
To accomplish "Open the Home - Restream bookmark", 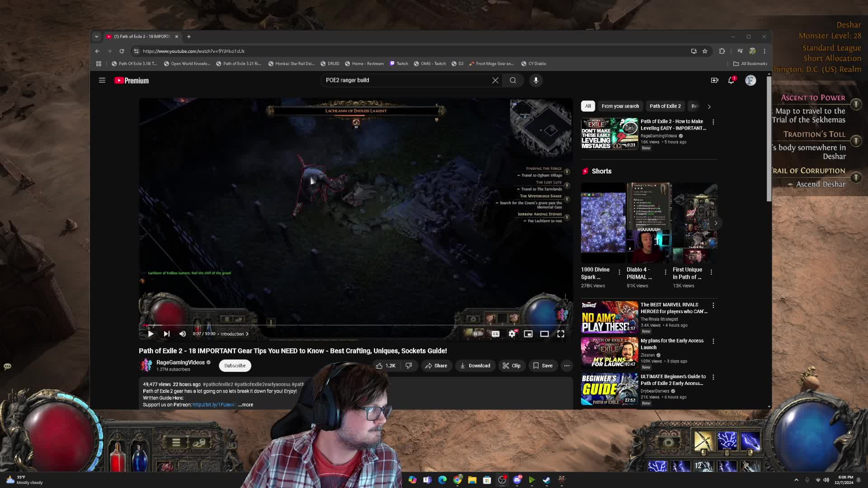I will (364, 64).
